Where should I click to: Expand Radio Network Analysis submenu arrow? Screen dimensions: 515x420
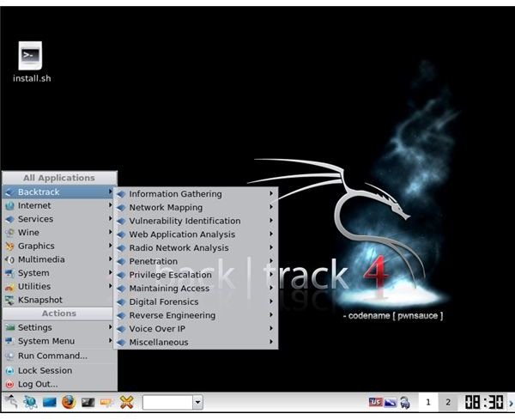pos(271,247)
